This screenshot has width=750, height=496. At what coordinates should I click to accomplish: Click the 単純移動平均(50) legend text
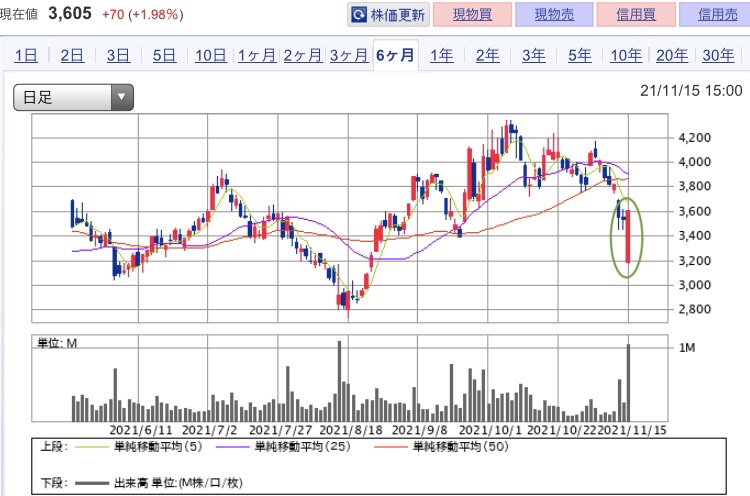tap(461, 446)
